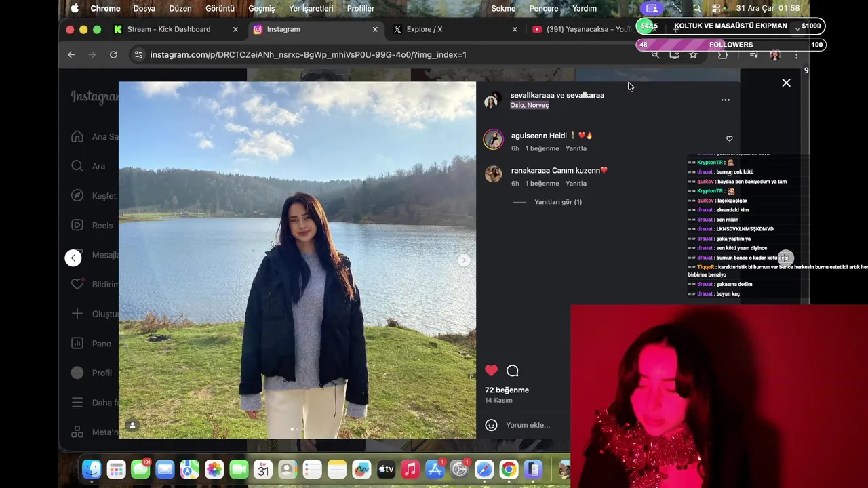This screenshot has height=488, width=868.
Task: Reply to agulseenn's comment via Yanıtla
Action: tap(576, 148)
